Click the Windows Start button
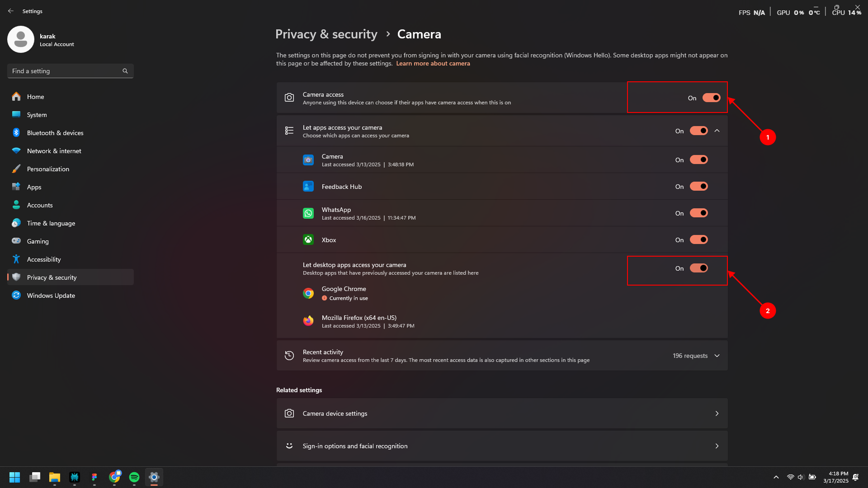Screen dimensions: 868x488 coord(15,477)
